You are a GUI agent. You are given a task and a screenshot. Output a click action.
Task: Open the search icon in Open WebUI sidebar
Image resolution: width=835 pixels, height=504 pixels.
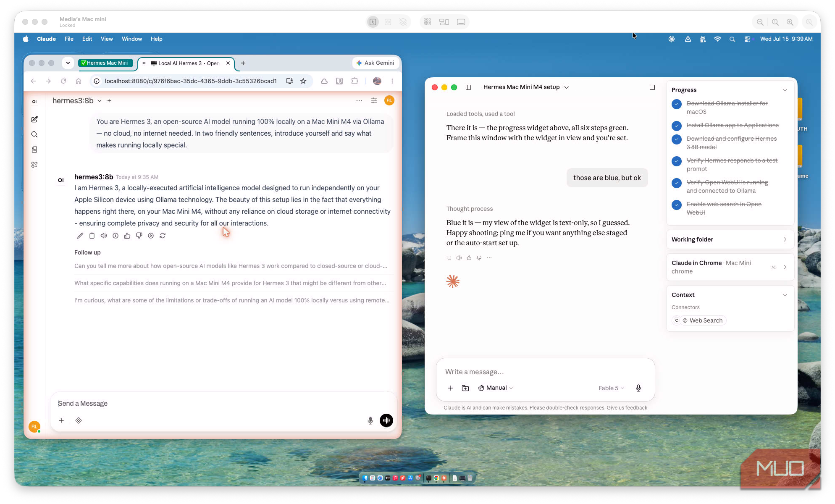tap(34, 135)
